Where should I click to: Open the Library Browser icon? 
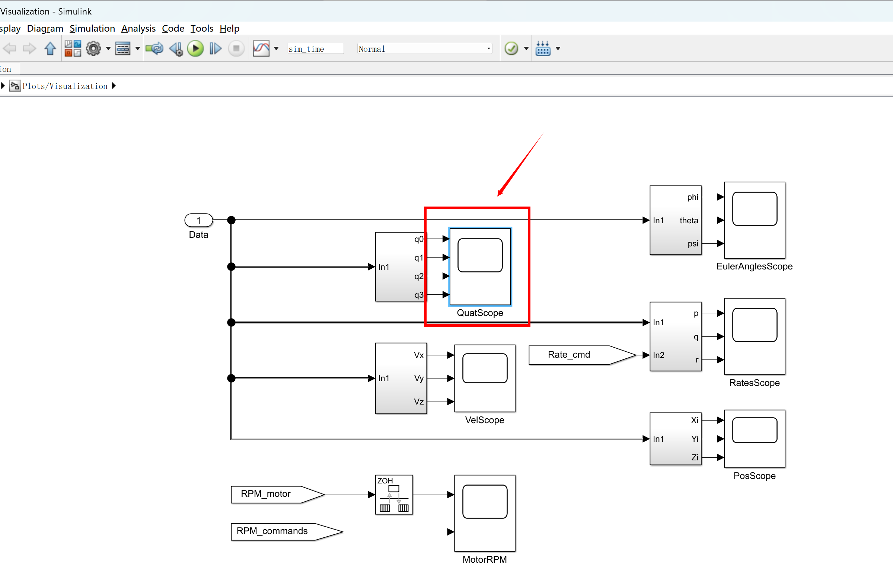point(73,48)
